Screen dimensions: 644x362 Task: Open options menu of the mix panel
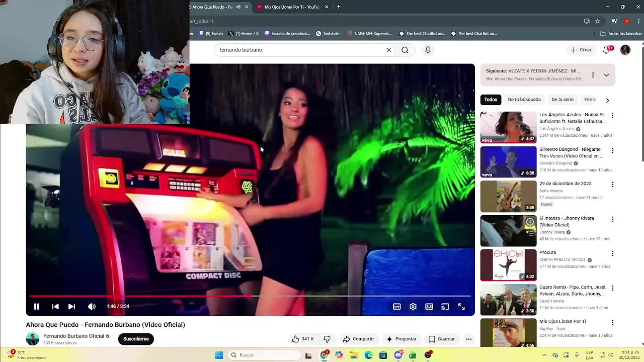[x=593, y=75]
